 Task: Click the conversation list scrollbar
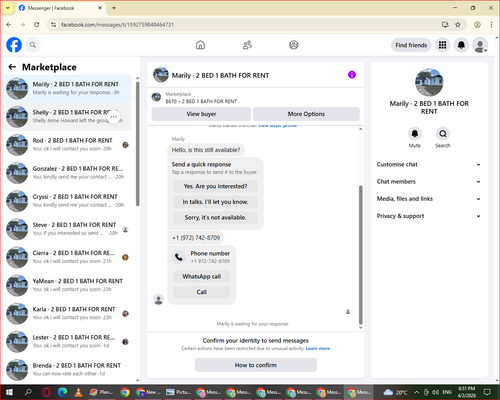click(137, 143)
